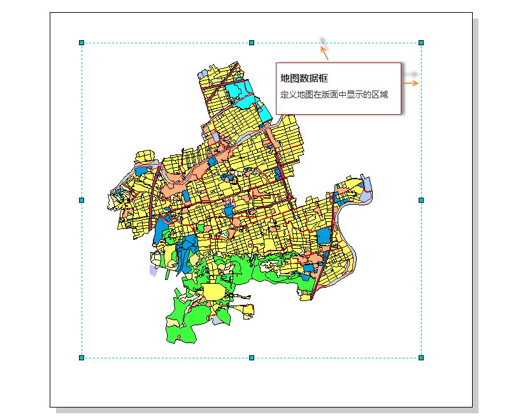The height and width of the screenshot is (419, 532).
Task: Select the bottom-right corner handle of the frame
Action: [421, 358]
